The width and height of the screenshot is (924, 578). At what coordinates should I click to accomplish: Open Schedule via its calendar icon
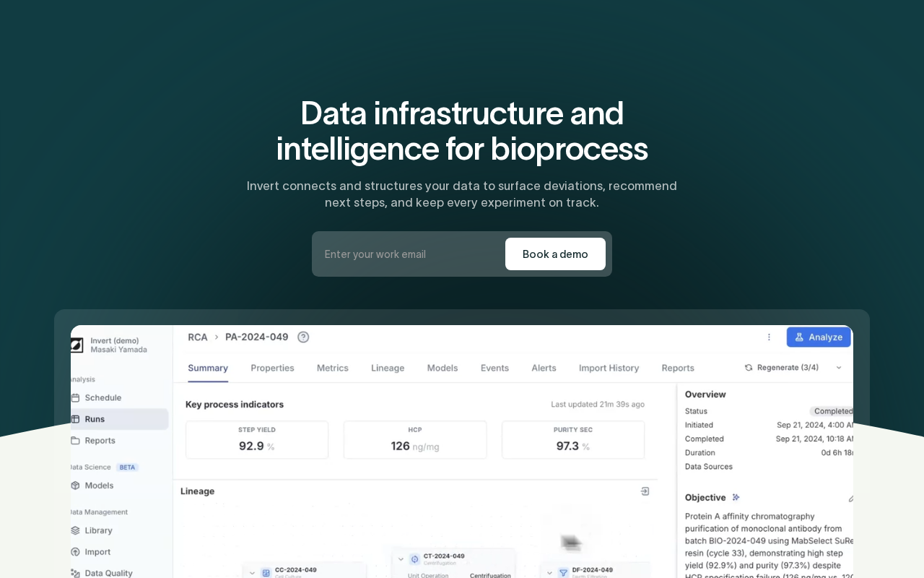point(75,397)
